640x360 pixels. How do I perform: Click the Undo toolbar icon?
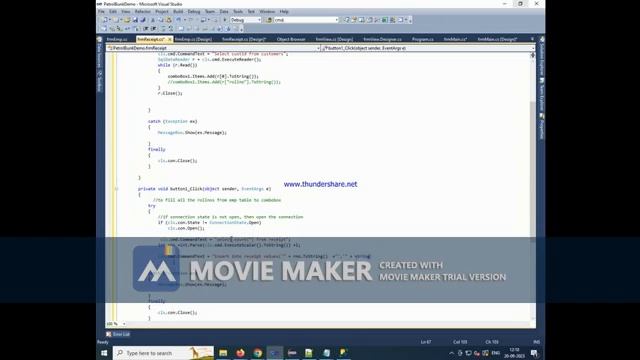178,20
